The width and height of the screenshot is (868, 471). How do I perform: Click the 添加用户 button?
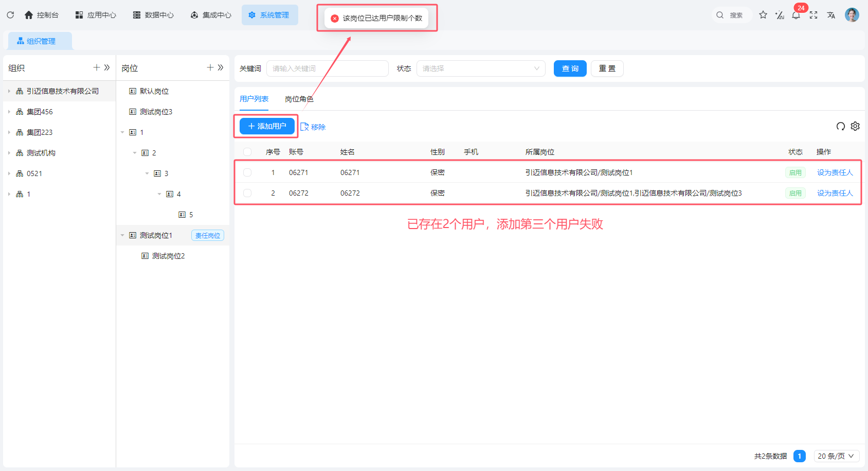point(267,126)
